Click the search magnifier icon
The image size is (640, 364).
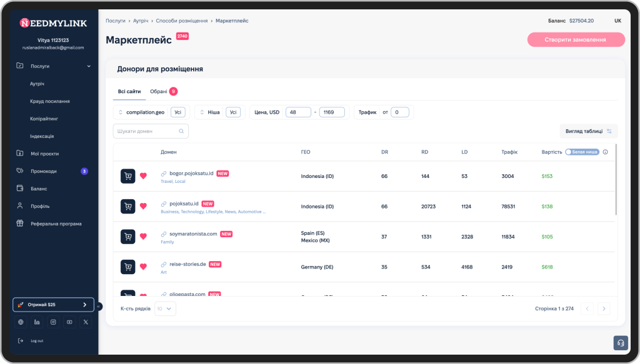click(181, 131)
